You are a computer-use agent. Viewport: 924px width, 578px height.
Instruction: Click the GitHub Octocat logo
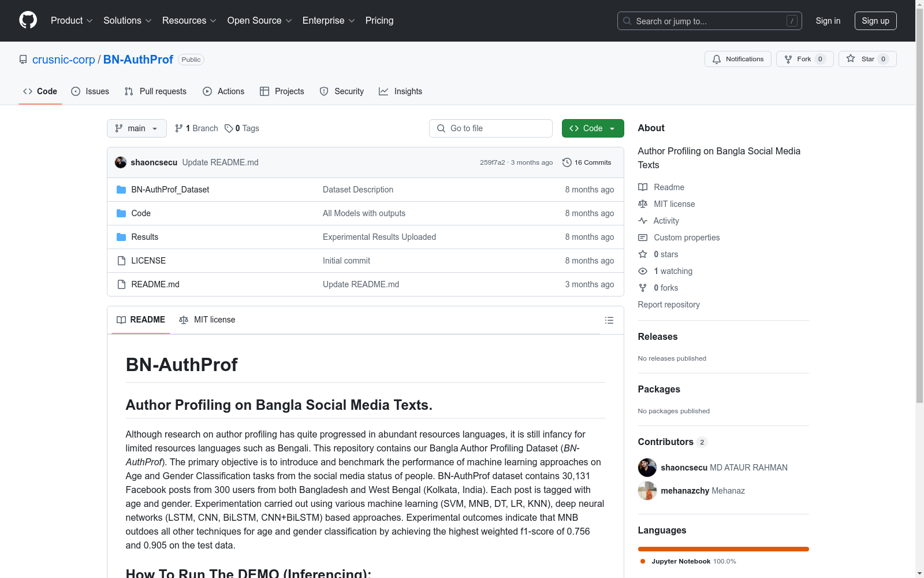pos(28,20)
